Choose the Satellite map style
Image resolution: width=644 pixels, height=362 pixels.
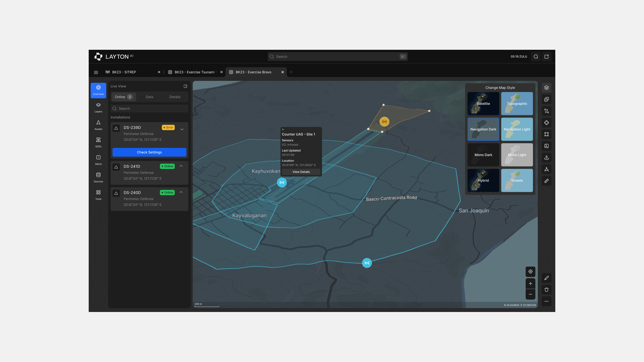coord(483,104)
